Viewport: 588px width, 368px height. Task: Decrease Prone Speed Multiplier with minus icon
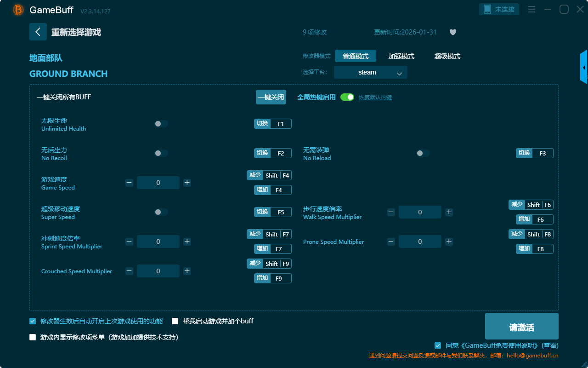(x=391, y=241)
